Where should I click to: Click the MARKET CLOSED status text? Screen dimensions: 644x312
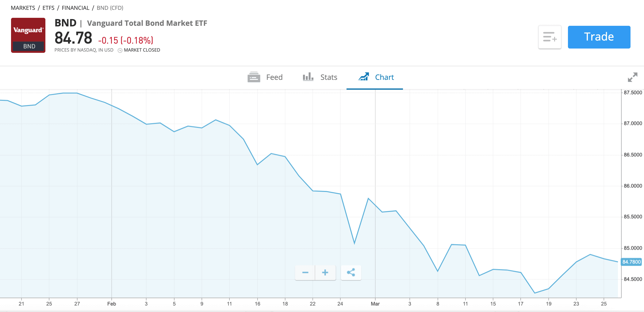[x=142, y=50]
